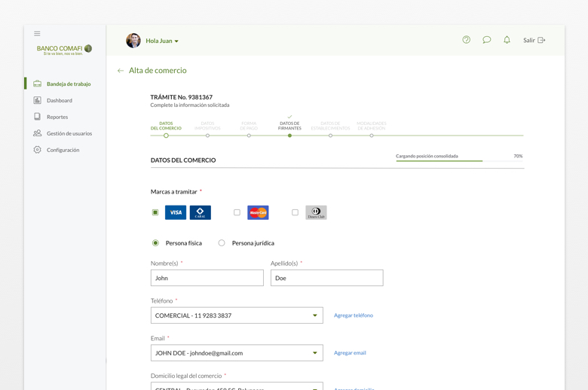Expand the Email dropdown
588x390 pixels.
(x=315, y=353)
